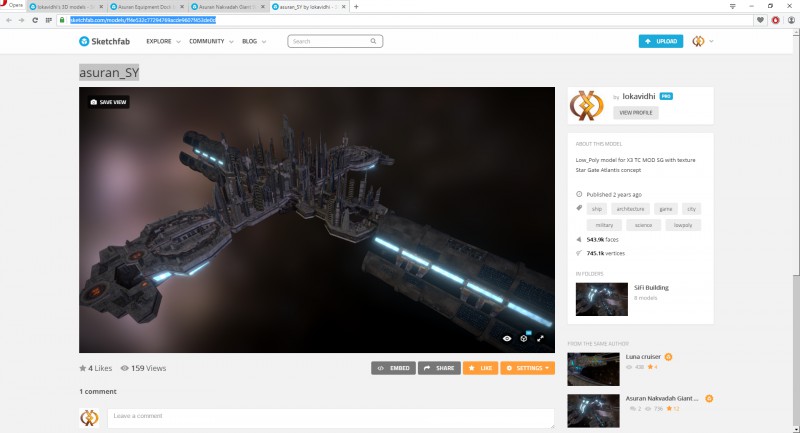Click the 159 Views eye counter

click(x=143, y=368)
